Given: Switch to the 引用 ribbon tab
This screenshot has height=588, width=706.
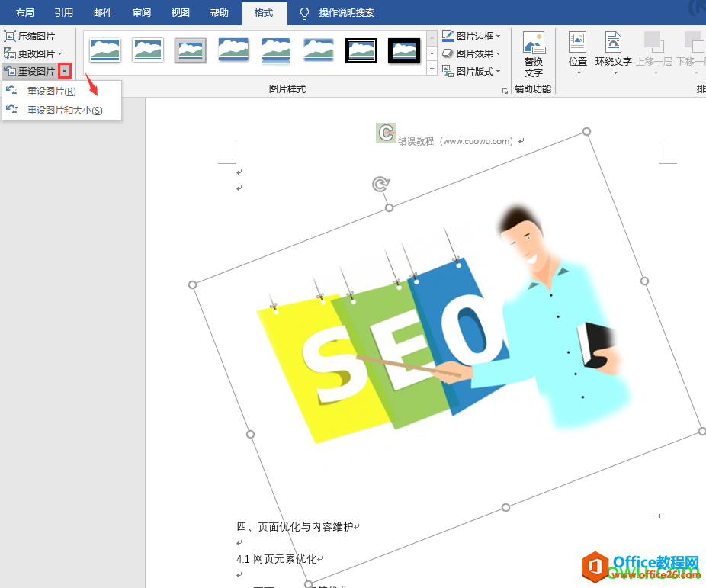Looking at the screenshot, I should tap(64, 13).
